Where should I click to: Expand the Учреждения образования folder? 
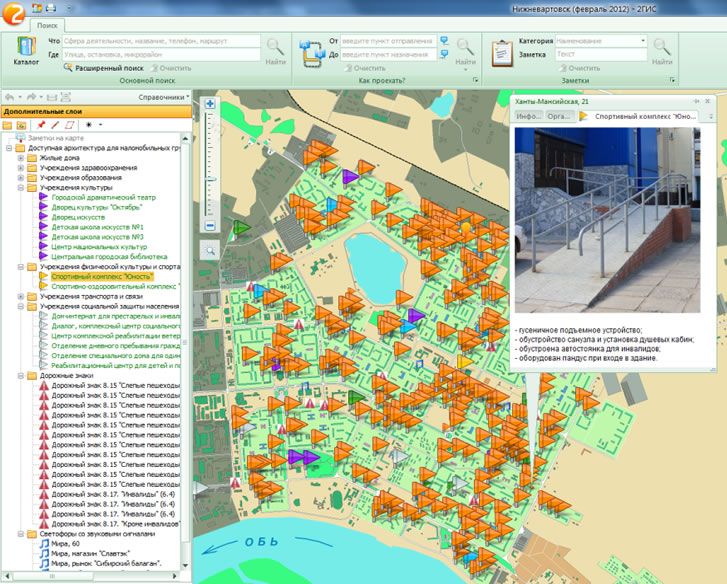tap(20, 178)
